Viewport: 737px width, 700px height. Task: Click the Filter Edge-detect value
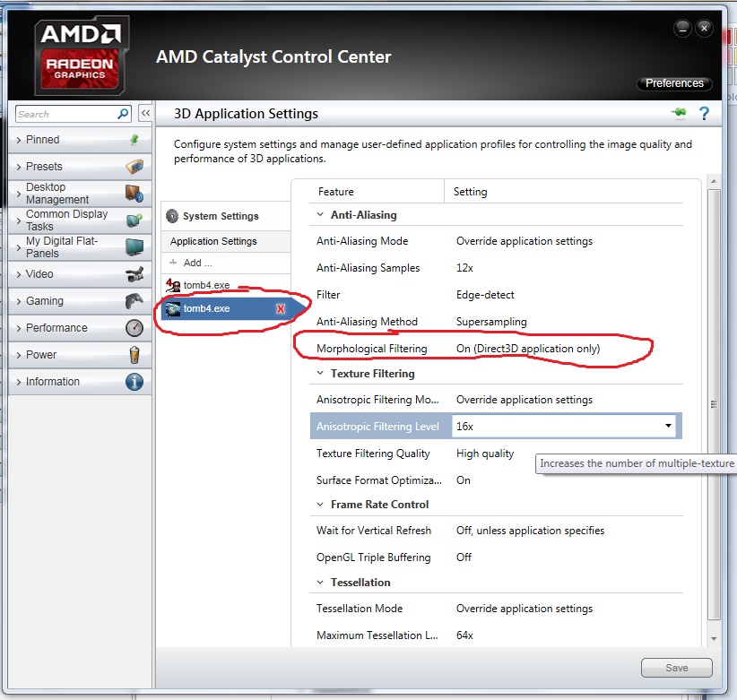click(x=485, y=295)
